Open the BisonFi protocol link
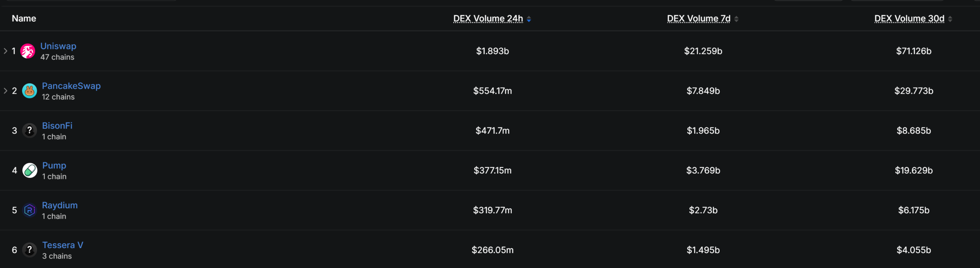This screenshot has width=980, height=268. click(x=57, y=125)
